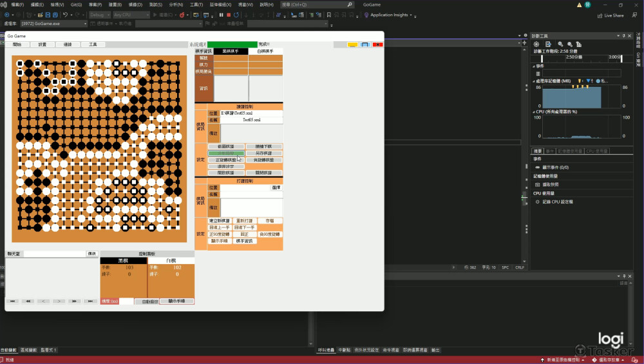Open the 設置 menu in Go Game
The image size is (644, 364).
(x=42, y=44)
